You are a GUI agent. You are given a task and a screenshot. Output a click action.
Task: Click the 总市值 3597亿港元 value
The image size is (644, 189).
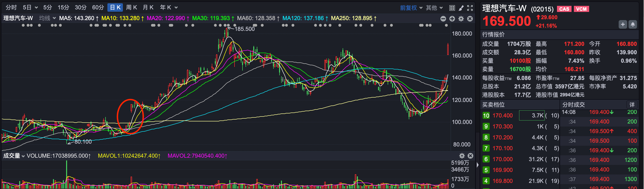[x=569, y=87]
